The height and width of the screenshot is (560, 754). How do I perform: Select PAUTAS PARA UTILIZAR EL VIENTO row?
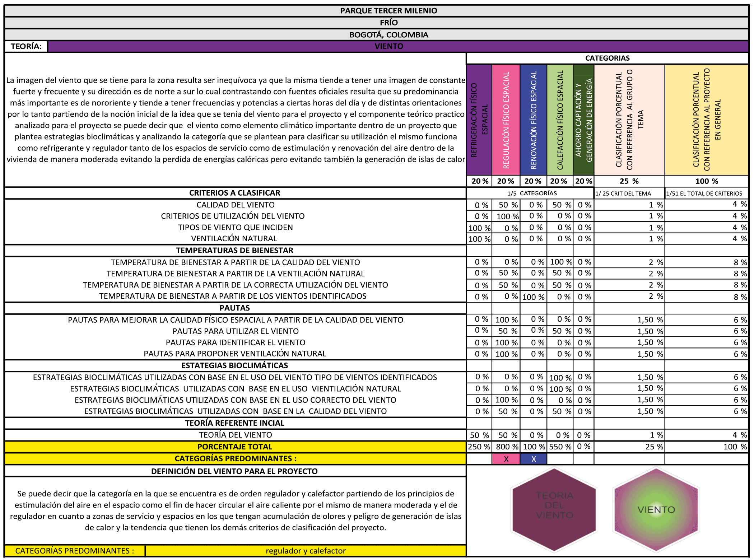235,331
